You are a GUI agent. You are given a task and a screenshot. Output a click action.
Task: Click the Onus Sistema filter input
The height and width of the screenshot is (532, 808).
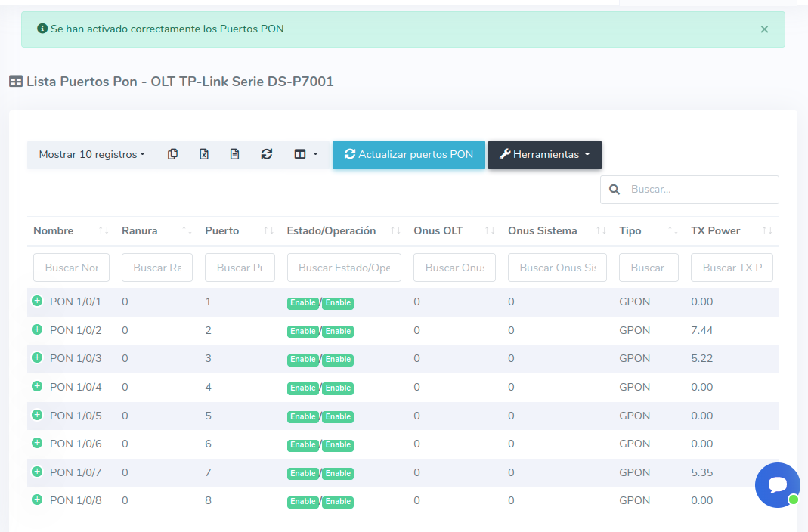pos(557,268)
